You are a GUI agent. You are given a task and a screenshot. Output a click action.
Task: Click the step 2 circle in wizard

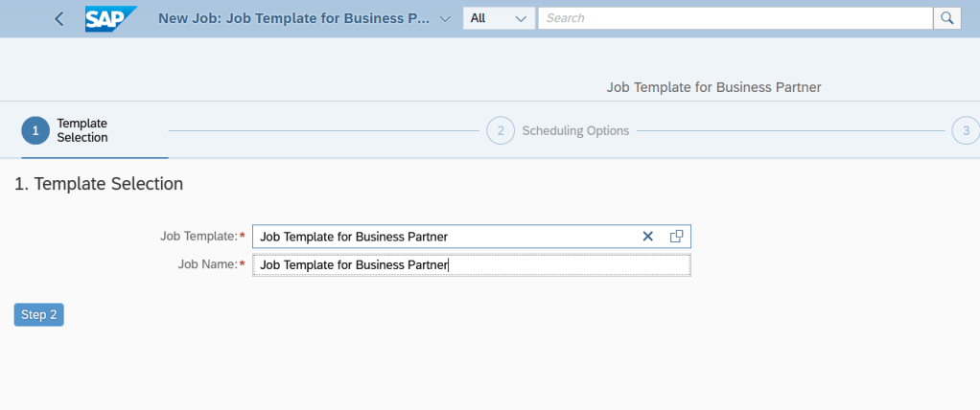pos(501,130)
